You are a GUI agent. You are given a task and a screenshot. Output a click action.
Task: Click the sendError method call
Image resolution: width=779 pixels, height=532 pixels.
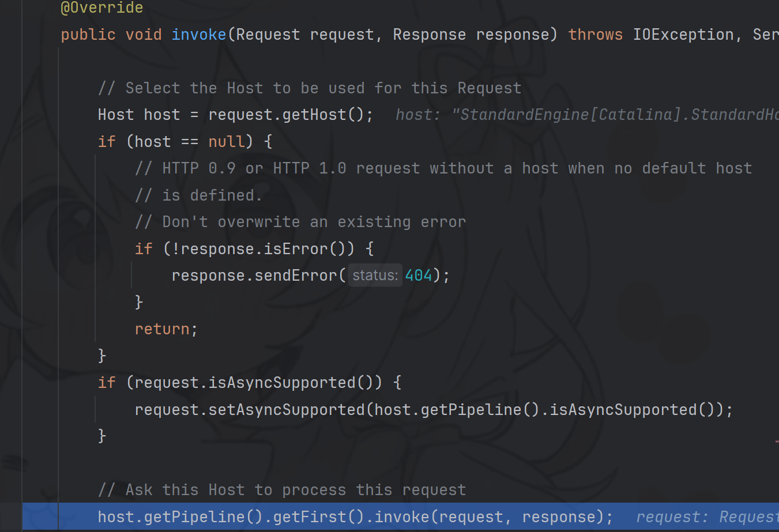tap(296, 276)
